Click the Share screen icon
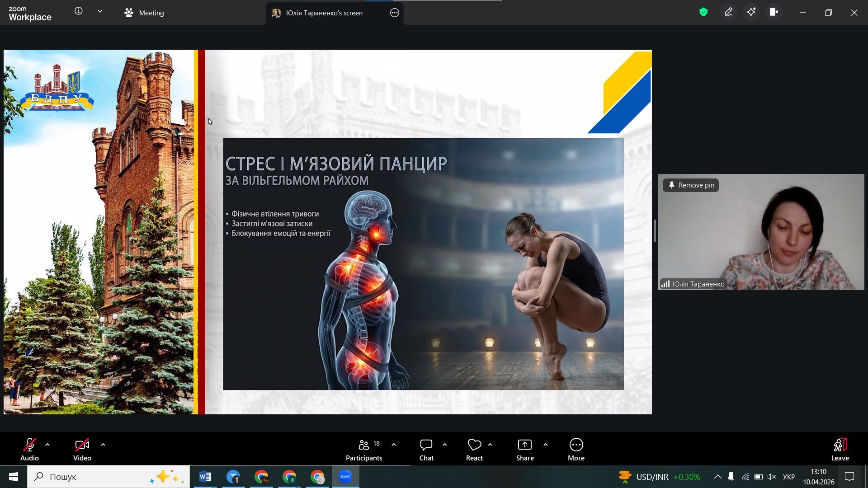The image size is (868, 488). pyautogui.click(x=524, y=445)
